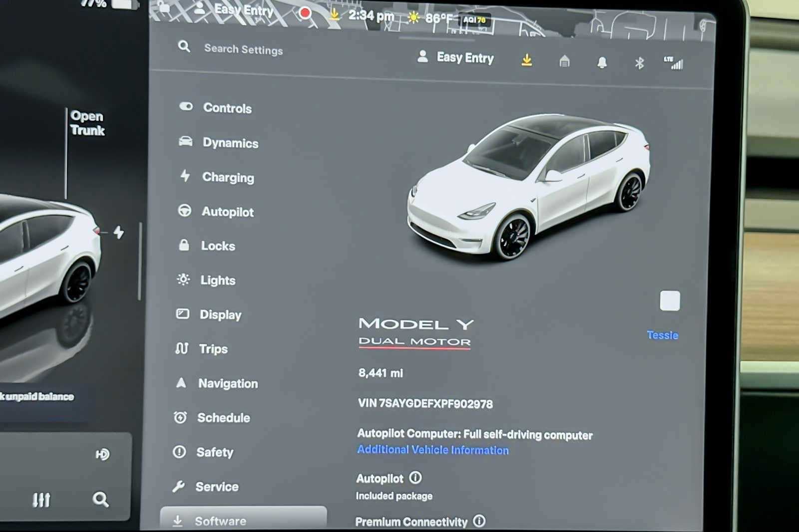Open the Controls settings menu
The image size is (799, 532).
point(215,108)
